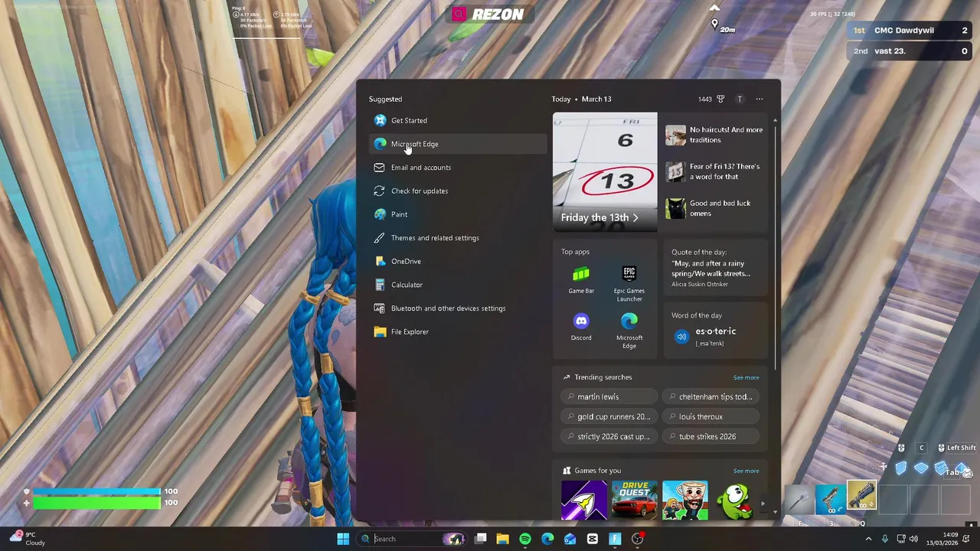
Task: Search trending term louis theroux
Action: coord(710,416)
